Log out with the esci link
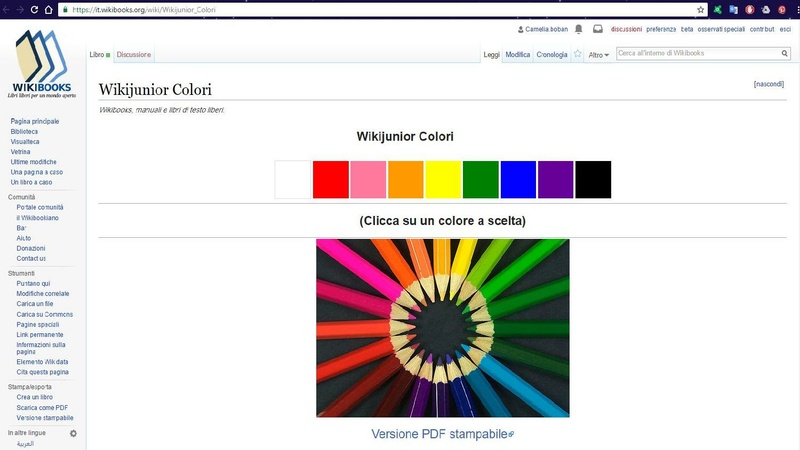The width and height of the screenshot is (800, 450). point(785,29)
